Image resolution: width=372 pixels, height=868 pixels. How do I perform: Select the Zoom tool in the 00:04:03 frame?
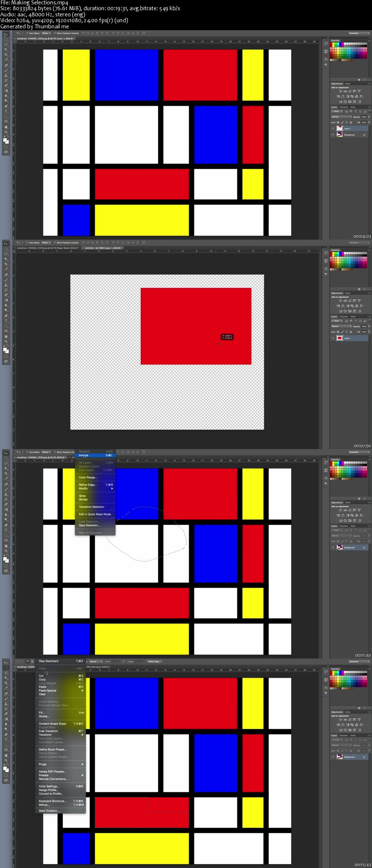6,132
